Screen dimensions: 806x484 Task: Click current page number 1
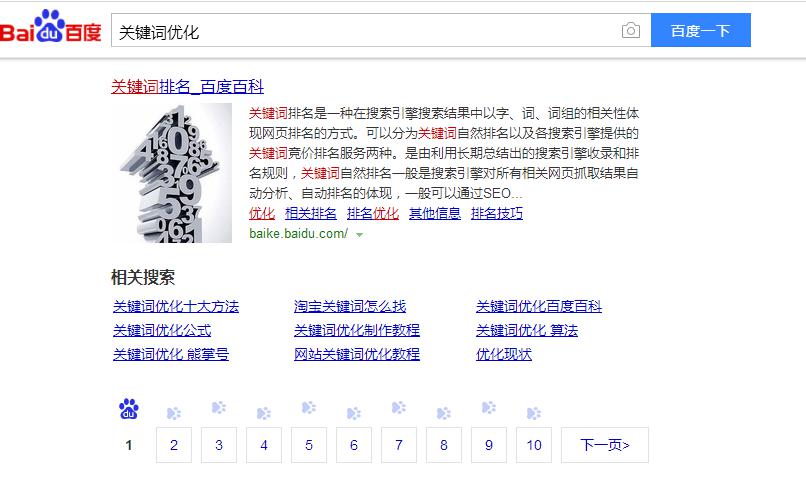coord(129,445)
